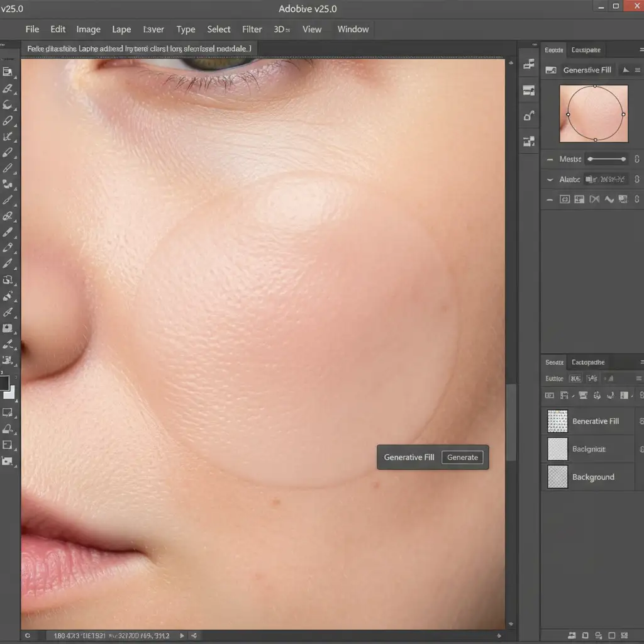Screen dimensions: 644x644
Task: Collapse the Mestss row using the minus
Action: (549, 160)
